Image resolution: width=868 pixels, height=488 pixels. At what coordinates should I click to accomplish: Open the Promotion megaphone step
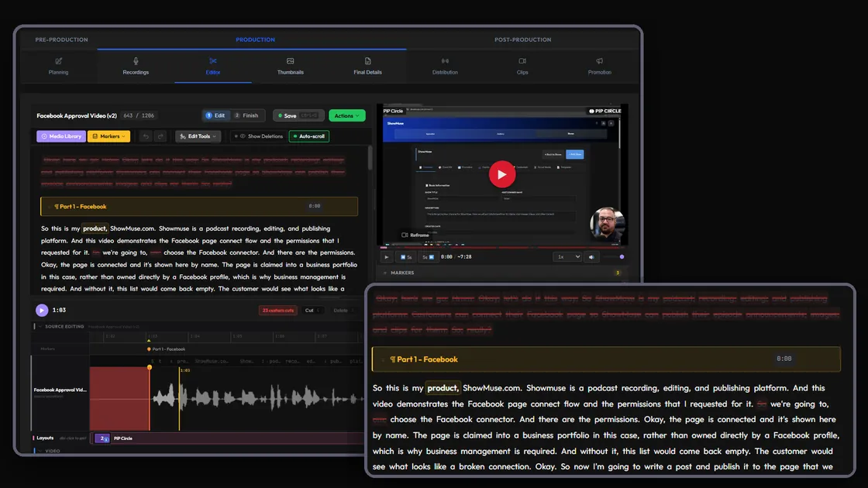click(x=600, y=65)
